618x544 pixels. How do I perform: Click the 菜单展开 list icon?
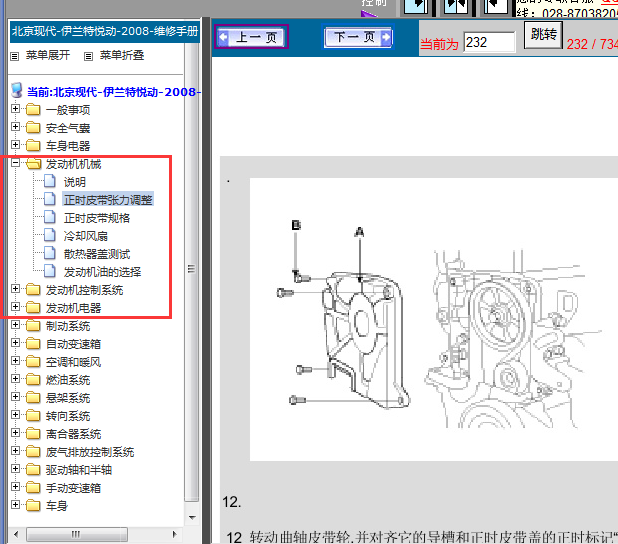[x=15, y=56]
